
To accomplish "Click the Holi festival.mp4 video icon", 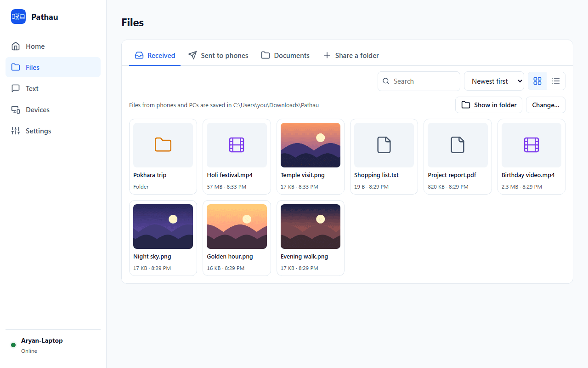I will tap(237, 145).
